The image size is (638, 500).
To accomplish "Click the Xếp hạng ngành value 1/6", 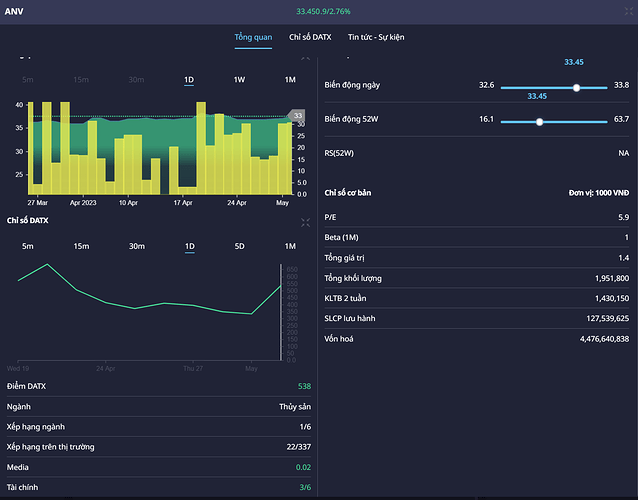I will point(305,427).
